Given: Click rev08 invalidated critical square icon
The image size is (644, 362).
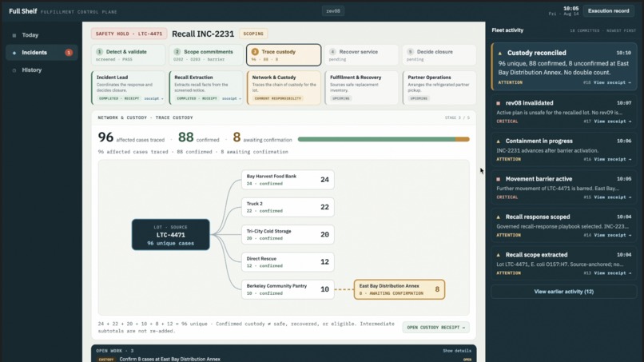Looking at the screenshot, I should (x=499, y=103).
